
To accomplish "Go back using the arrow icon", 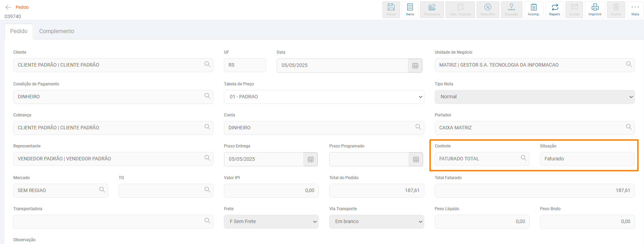I will (x=8, y=7).
